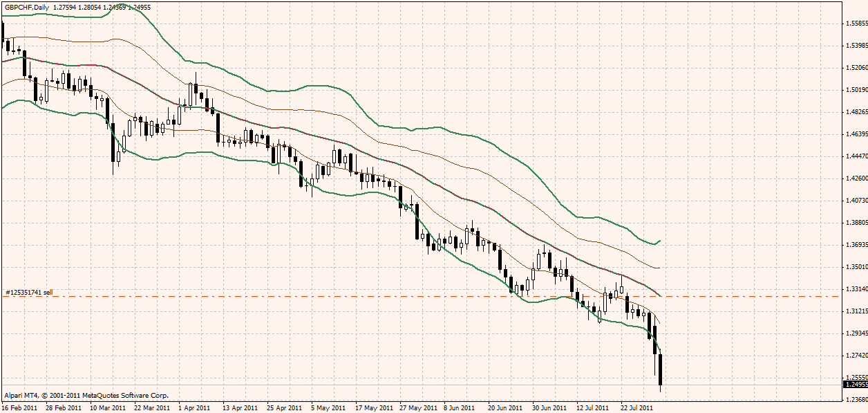Viewport: 868px width, 413px height.
Task: Click the 1.35010 price scale label
Action: tap(856, 267)
